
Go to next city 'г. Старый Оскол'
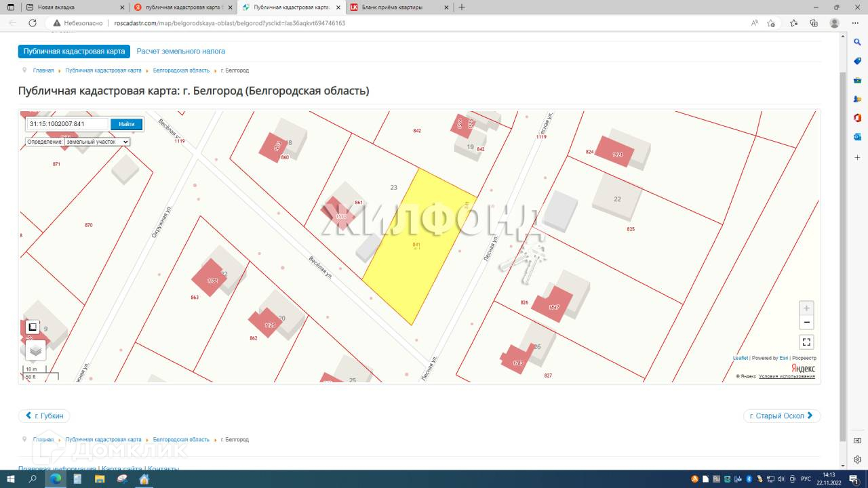(782, 415)
